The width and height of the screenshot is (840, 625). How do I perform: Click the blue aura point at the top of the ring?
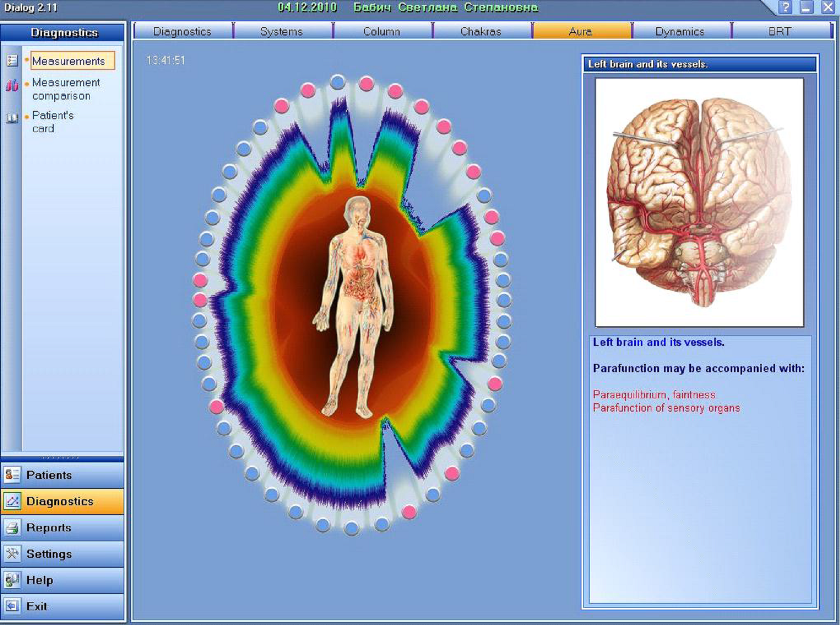(x=337, y=81)
